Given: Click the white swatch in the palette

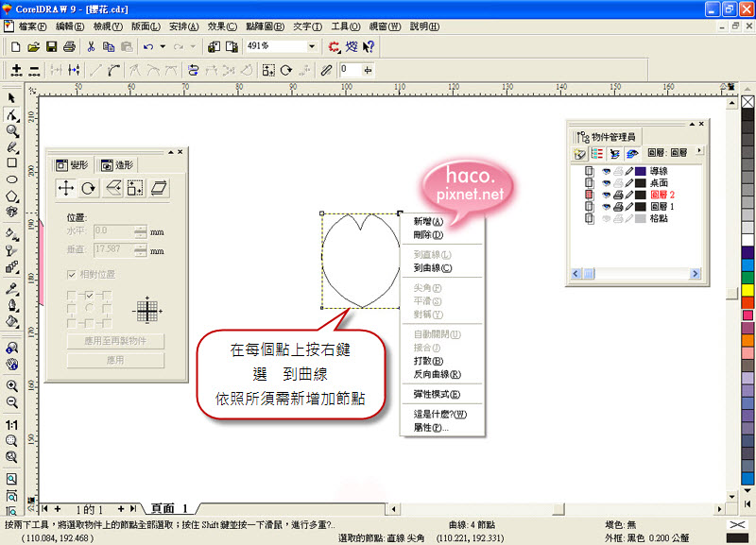Looking at the screenshot, I should [747, 240].
